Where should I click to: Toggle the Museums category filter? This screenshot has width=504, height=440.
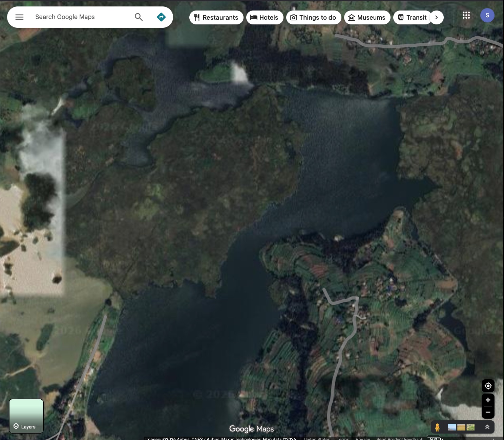(x=352, y=17)
